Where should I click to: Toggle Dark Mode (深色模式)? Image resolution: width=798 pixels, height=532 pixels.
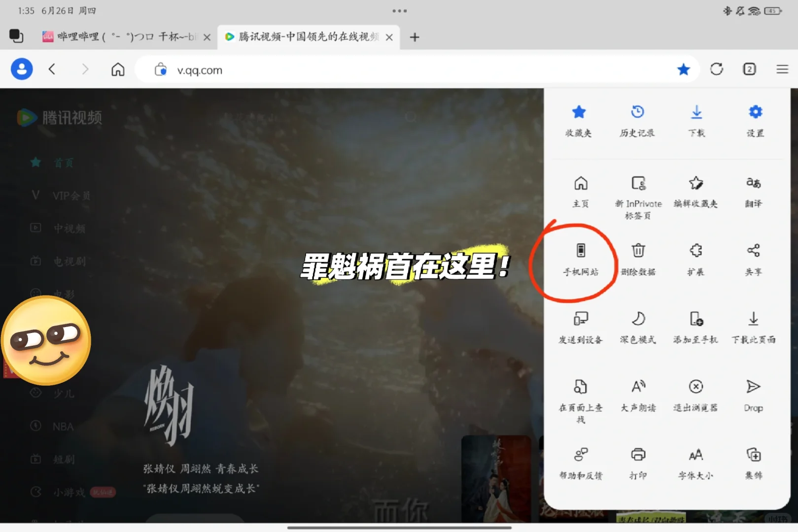point(638,328)
